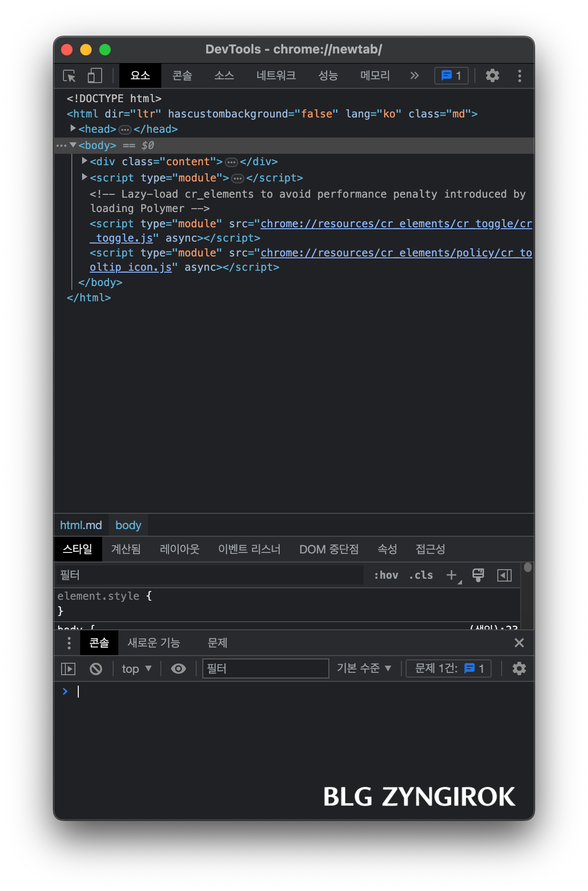Viewport: 588px width, 891px height.
Task: Collapse the body element node
Action: (x=73, y=145)
